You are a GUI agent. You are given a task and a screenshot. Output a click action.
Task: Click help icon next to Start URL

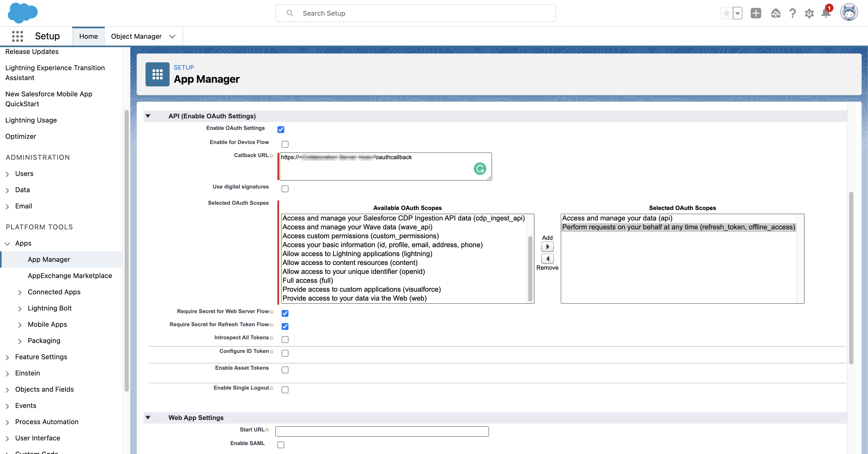268,430
